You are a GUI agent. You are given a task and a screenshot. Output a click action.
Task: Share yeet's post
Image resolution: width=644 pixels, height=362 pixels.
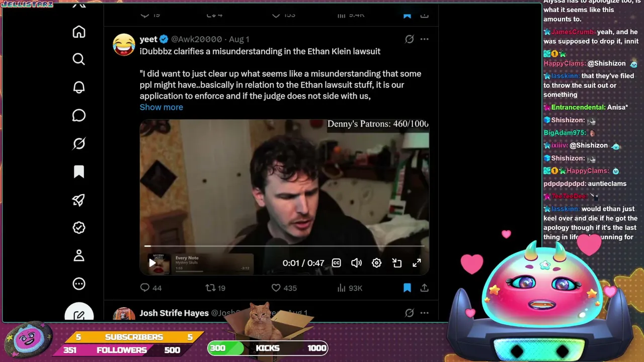425,288
